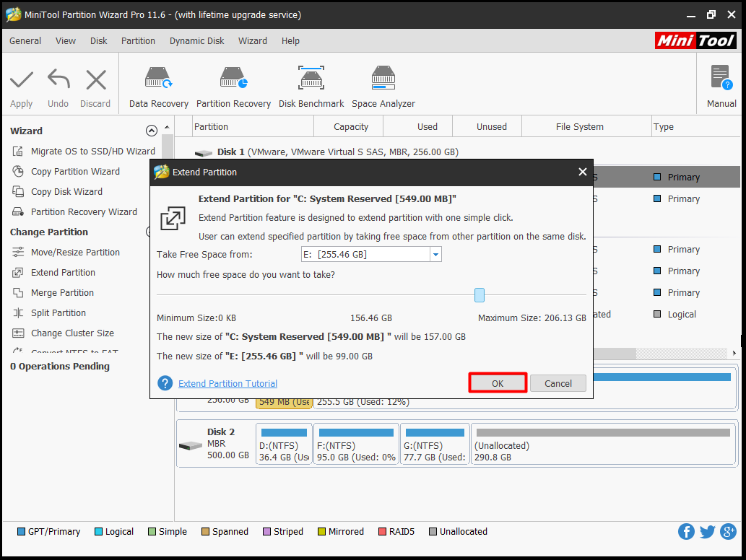Start the Disk Benchmark tool
This screenshot has width=746, height=560.
click(311, 78)
